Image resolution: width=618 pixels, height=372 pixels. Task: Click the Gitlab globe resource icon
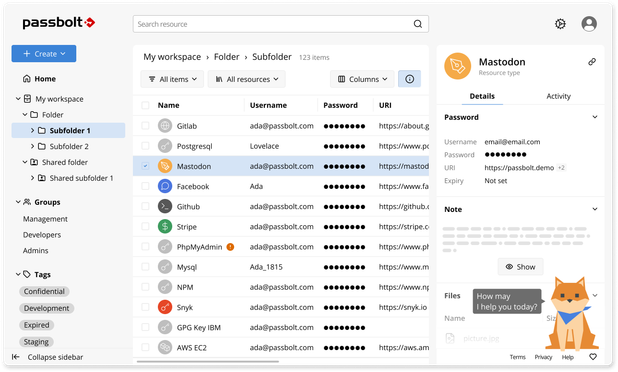(x=165, y=126)
